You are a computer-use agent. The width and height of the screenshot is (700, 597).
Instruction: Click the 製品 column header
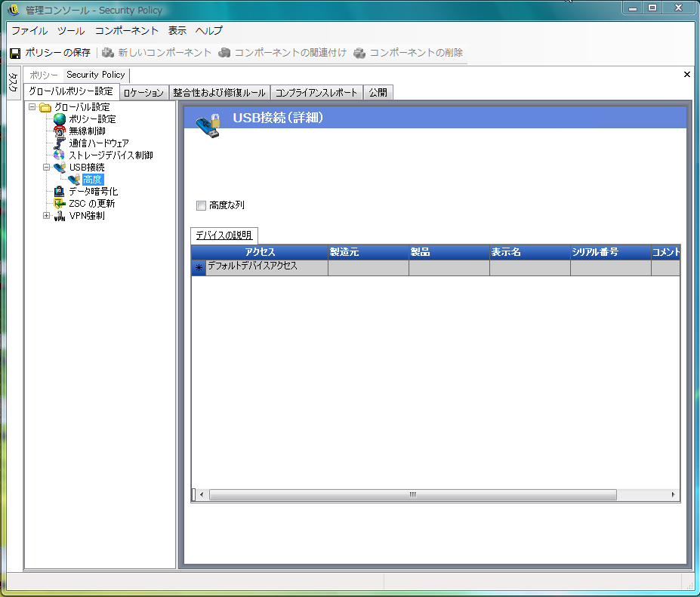(x=449, y=252)
